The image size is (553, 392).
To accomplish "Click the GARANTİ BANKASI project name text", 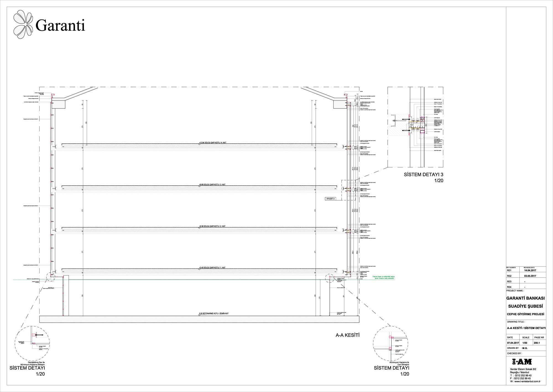I will tap(525, 298).
